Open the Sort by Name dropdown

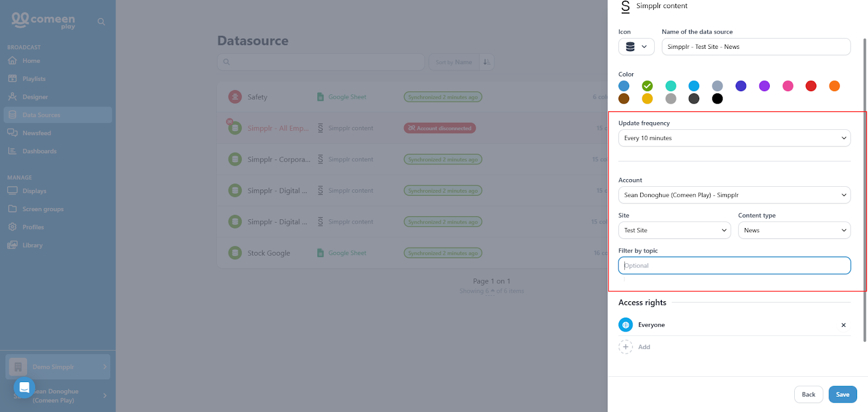pos(454,62)
